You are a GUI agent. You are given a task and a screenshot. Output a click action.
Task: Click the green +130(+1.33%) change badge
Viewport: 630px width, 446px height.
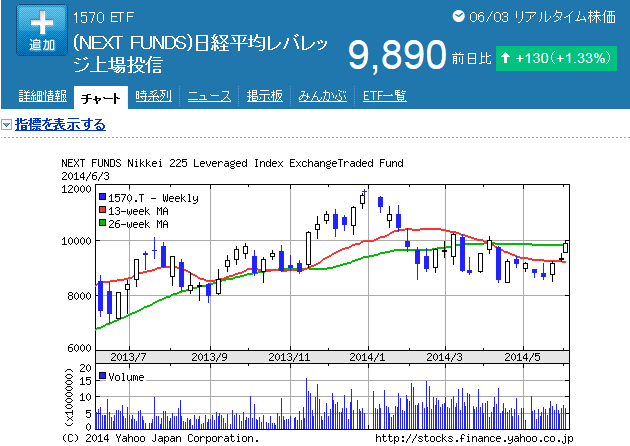point(556,58)
